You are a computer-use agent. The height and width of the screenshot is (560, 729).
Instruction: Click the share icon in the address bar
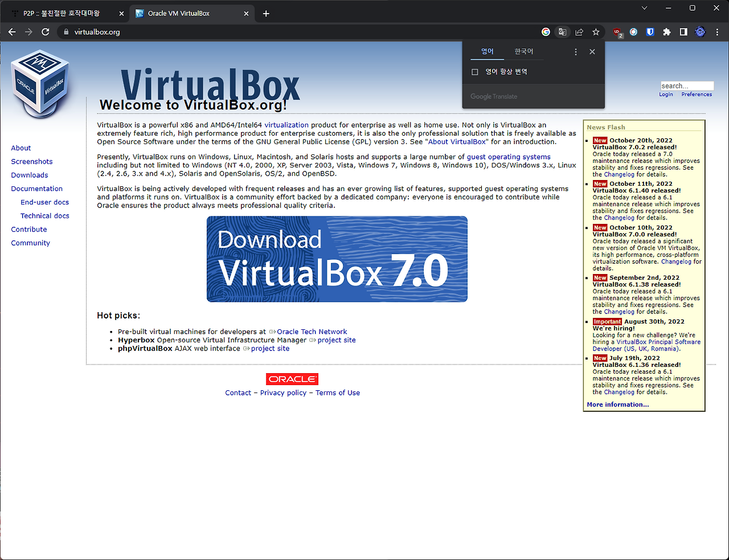pyautogui.click(x=579, y=32)
